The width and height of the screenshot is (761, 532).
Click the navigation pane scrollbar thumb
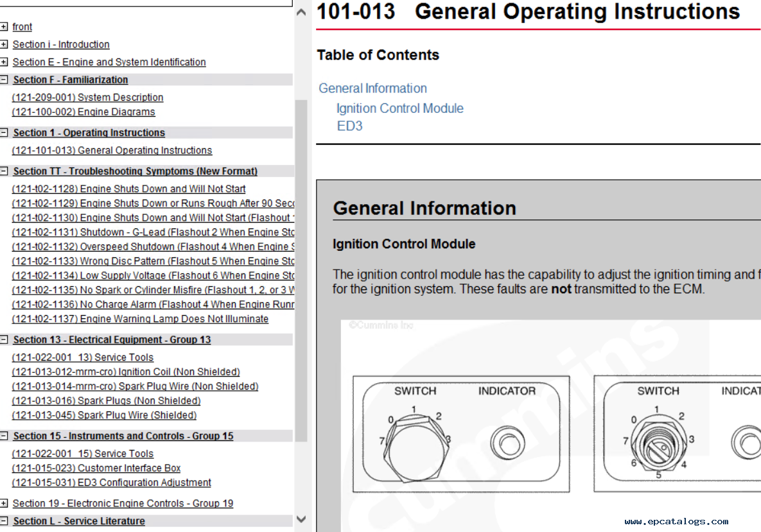301,271
